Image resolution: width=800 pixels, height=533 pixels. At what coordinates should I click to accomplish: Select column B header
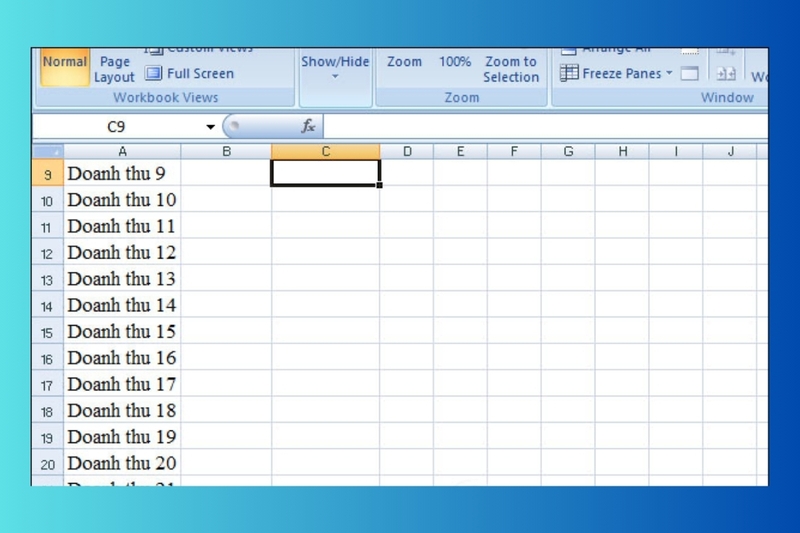coord(227,151)
